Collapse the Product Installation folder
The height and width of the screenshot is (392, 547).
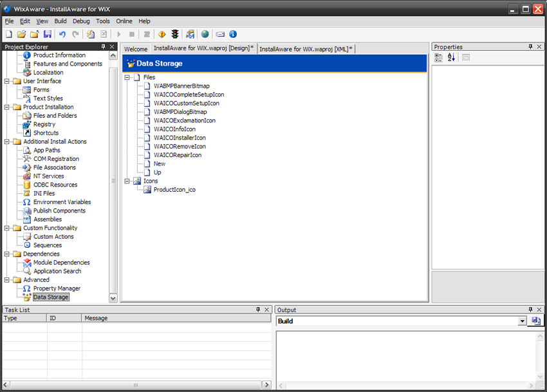(6, 107)
